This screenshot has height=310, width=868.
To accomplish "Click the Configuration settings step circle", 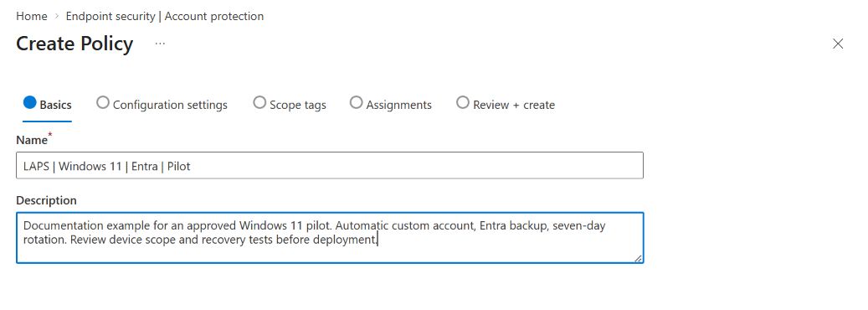I will [102, 102].
